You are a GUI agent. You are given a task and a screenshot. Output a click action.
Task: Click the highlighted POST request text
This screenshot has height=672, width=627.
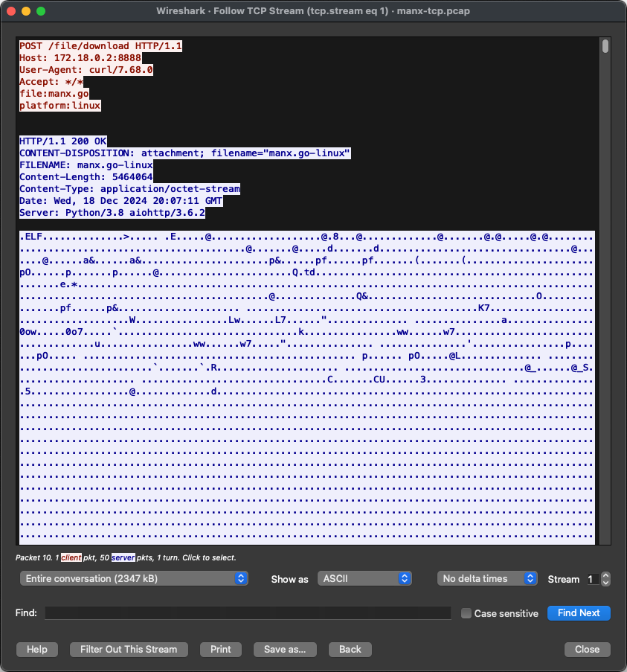click(x=100, y=45)
